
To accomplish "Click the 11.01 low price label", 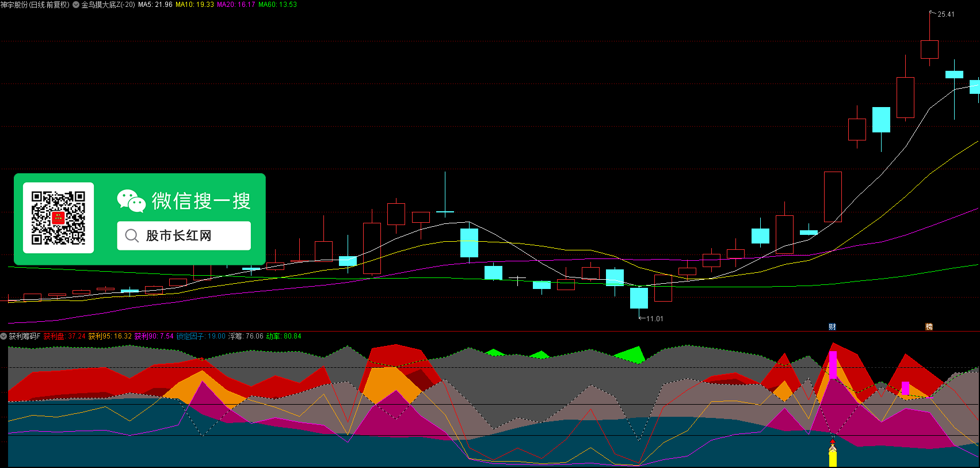I will [x=655, y=319].
